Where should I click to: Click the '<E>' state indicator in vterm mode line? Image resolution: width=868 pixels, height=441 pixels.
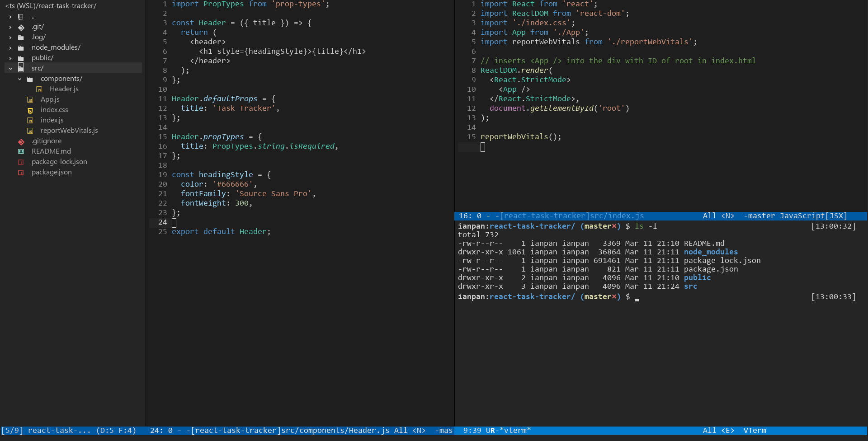[727, 431]
